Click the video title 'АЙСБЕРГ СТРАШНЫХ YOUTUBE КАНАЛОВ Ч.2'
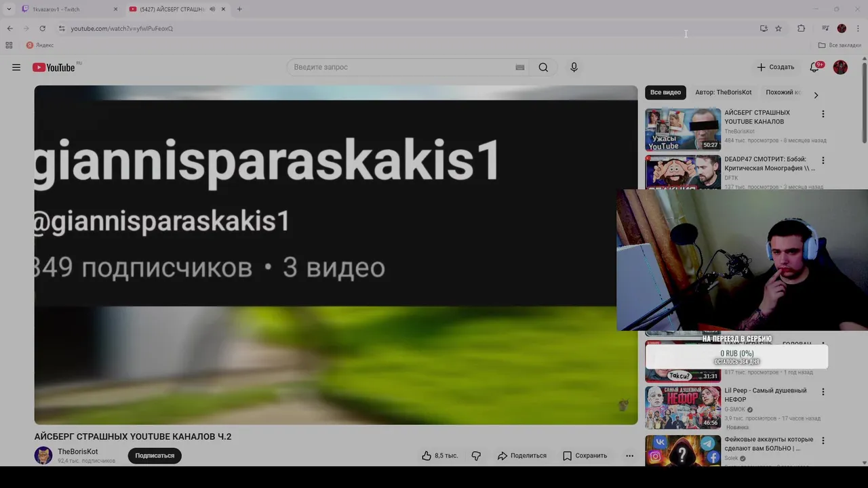The width and height of the screenshot is (868, 488). tap(133, 436)
